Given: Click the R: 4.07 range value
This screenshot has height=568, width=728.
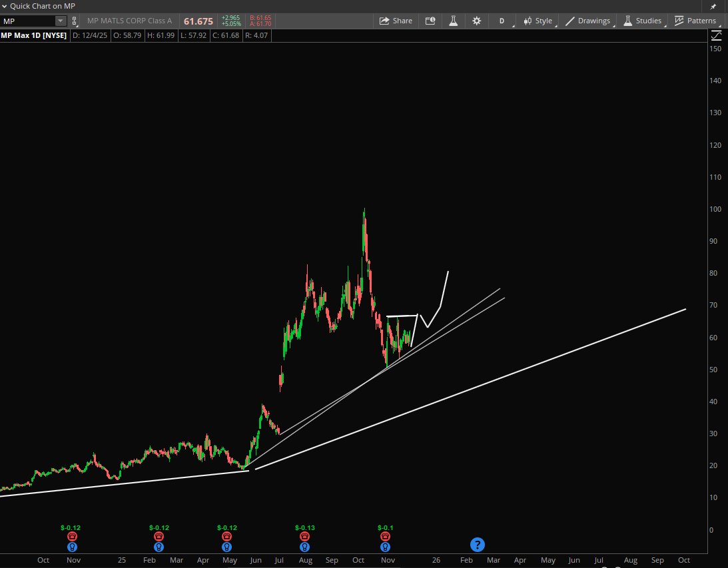Looking at the screenshot, I should point(256,35).
